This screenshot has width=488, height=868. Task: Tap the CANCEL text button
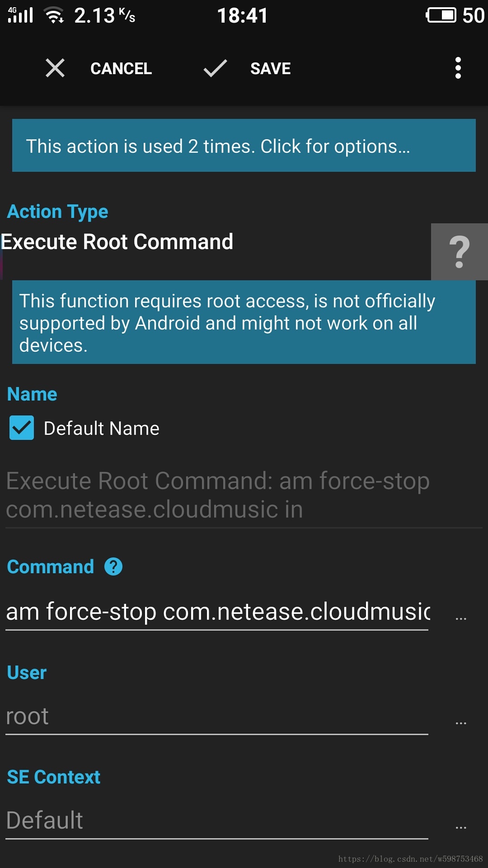tap(121, 69)
